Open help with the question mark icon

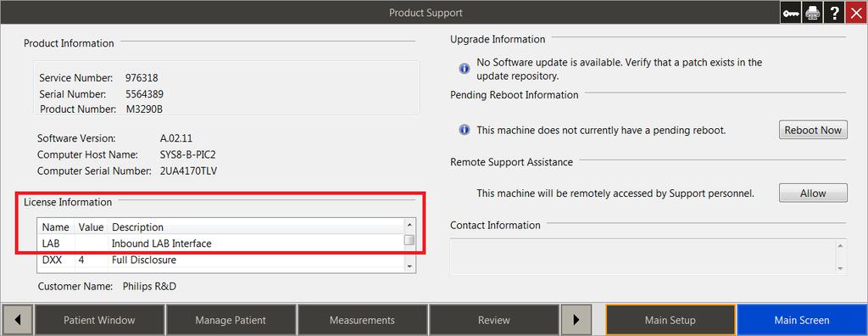[x=834, y=12]
